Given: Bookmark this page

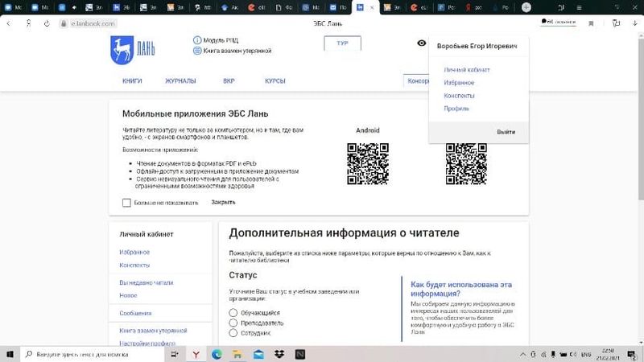Looking at the screenshot, I should pos(591,24).
